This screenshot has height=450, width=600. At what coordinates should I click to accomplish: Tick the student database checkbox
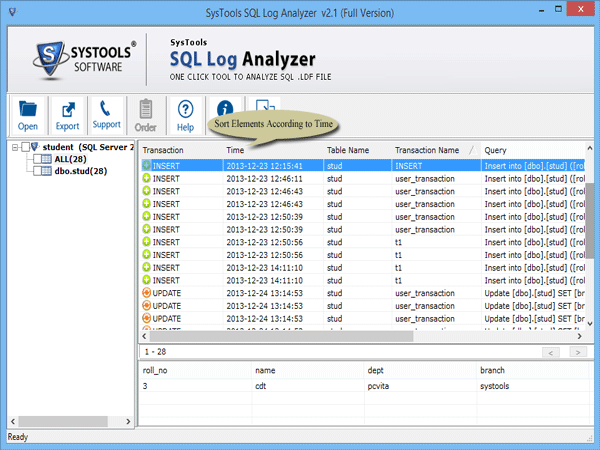pos(26,147)
